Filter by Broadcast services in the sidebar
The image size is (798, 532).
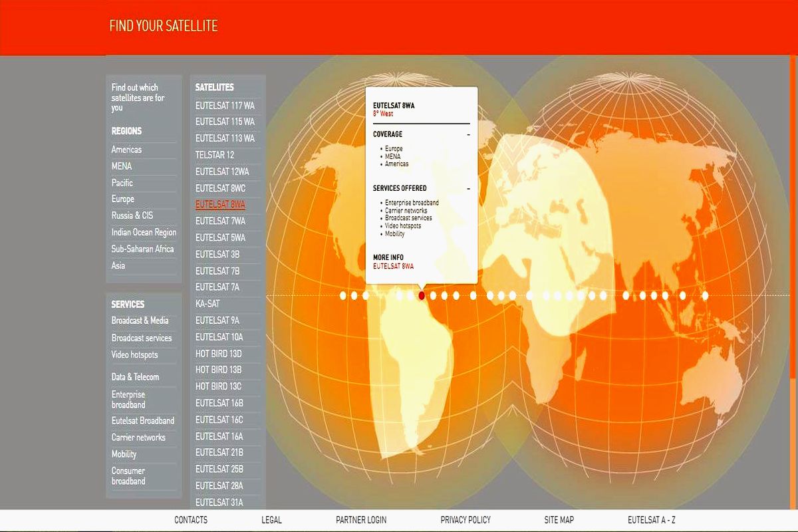tap(142, 338)
